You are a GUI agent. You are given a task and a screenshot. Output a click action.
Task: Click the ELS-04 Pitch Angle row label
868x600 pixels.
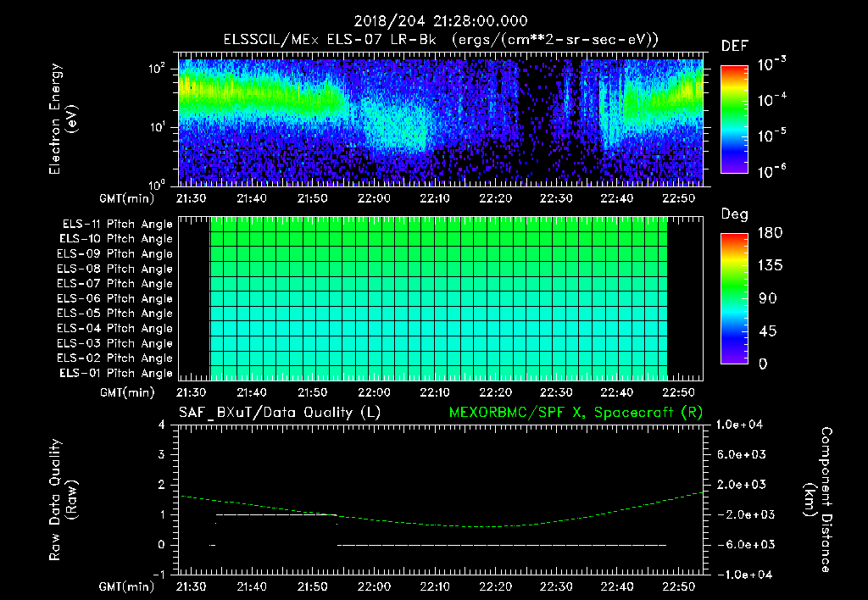coord(115,329)
